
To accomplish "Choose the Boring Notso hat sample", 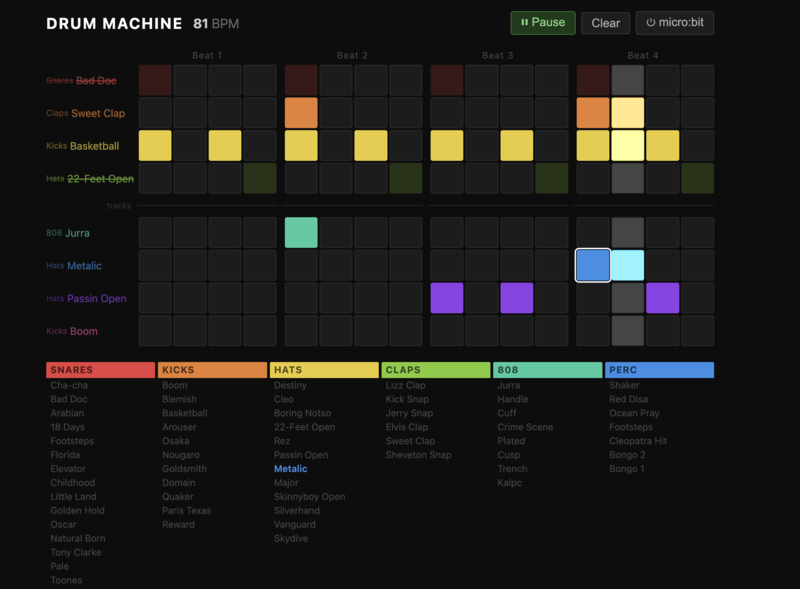I will click(302, 413).
